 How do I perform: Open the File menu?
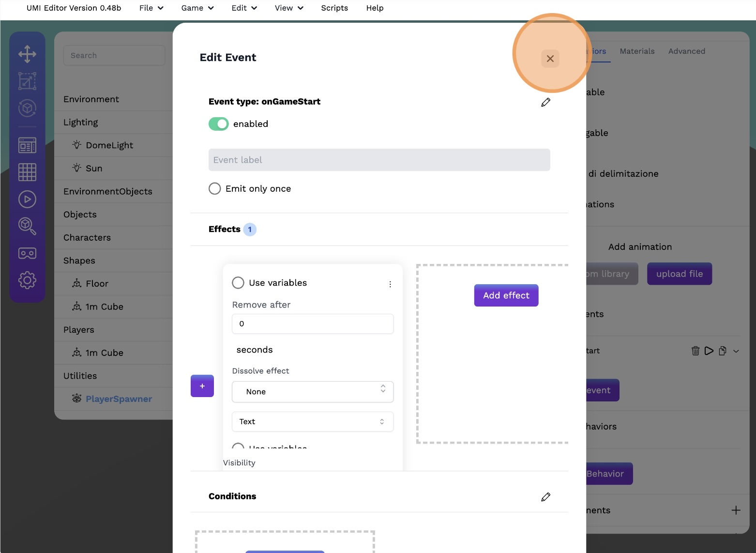pyautogui.click(x=151, y=8)
